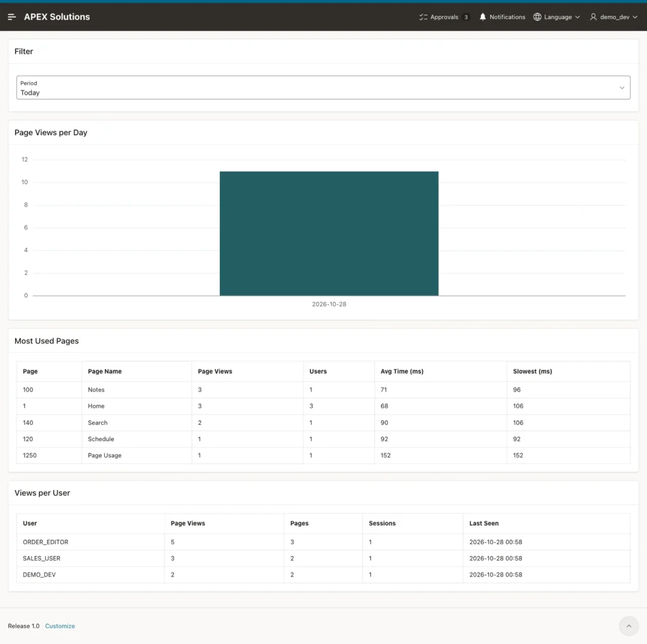Viewport: 647px width, 644px height.
Task: Expand the demo_dev user menu chevron
Action: tap(634, 17)
